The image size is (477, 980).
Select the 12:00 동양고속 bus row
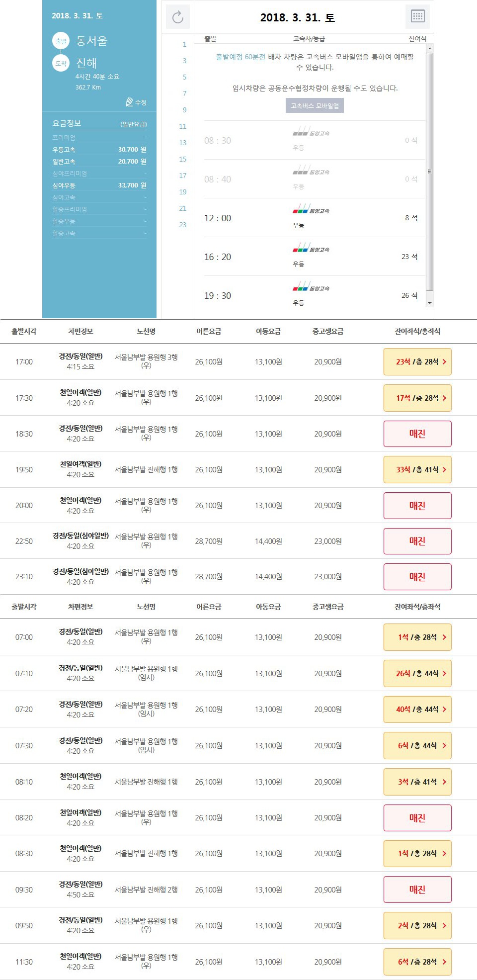pos(311,218)
